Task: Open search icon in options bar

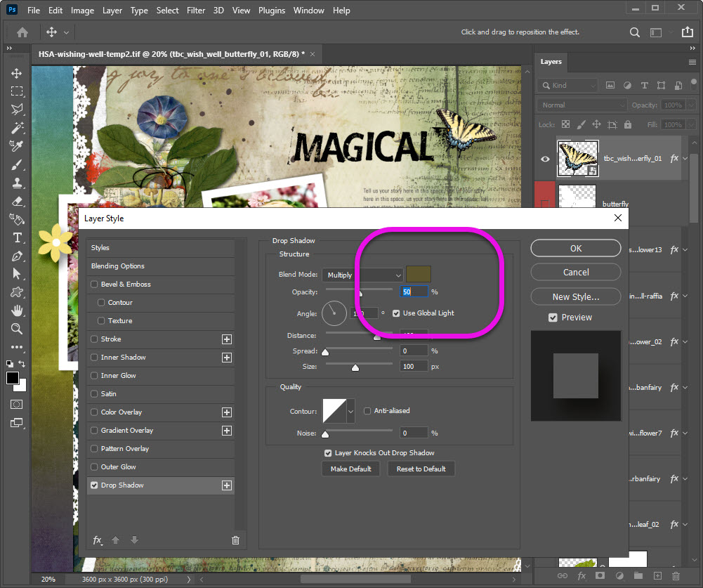Action: [634, 32]
